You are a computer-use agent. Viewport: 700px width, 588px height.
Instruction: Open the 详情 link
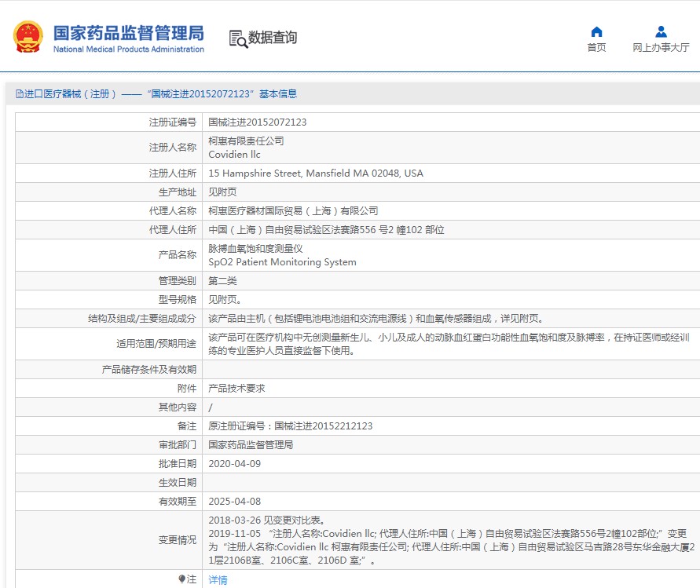218,579
